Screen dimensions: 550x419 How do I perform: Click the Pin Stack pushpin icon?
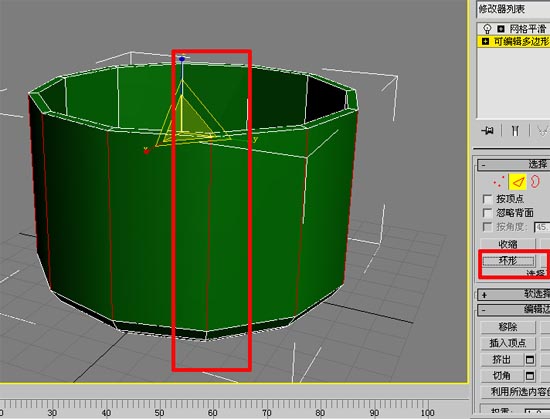coord(488,131)
